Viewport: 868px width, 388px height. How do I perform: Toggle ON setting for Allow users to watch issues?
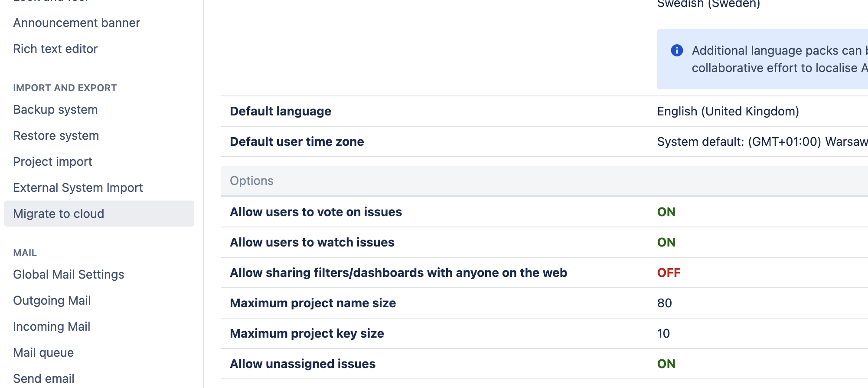[x=666, y=242]
